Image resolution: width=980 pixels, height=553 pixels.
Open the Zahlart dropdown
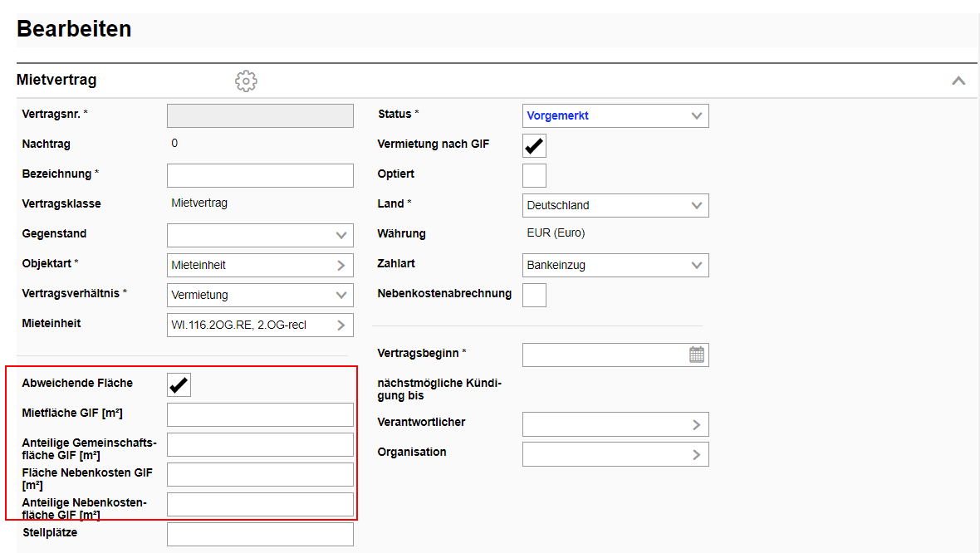click(x=615, y=266)
